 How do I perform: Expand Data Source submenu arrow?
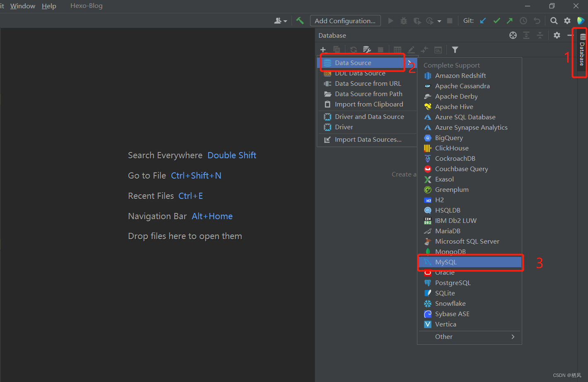(x=409, y=63)
